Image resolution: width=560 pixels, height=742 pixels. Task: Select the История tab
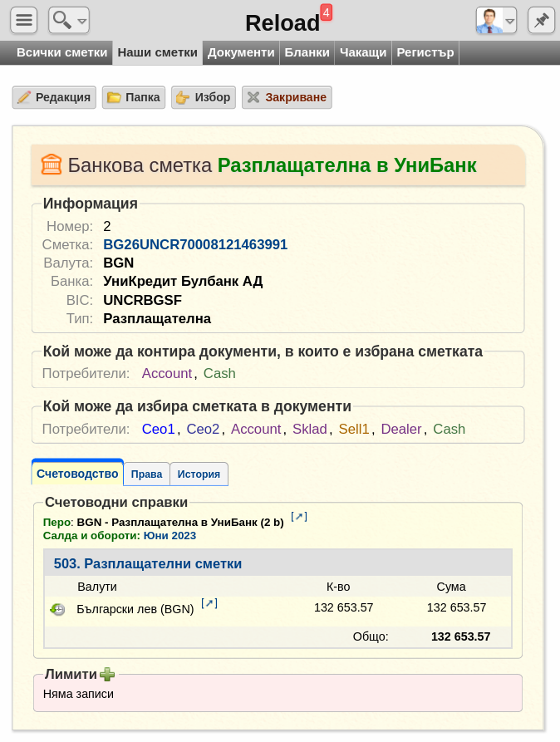click(199, 474)
